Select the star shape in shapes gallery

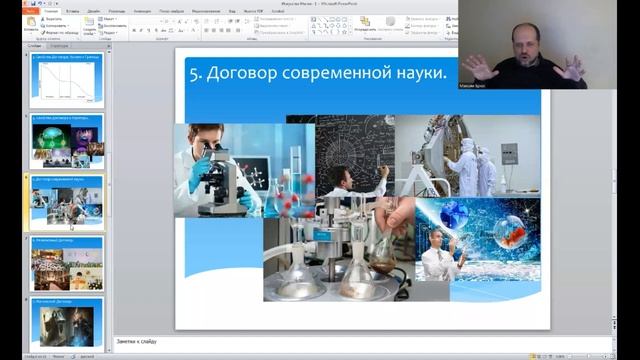pyautogui.click(x=344, y=32)
